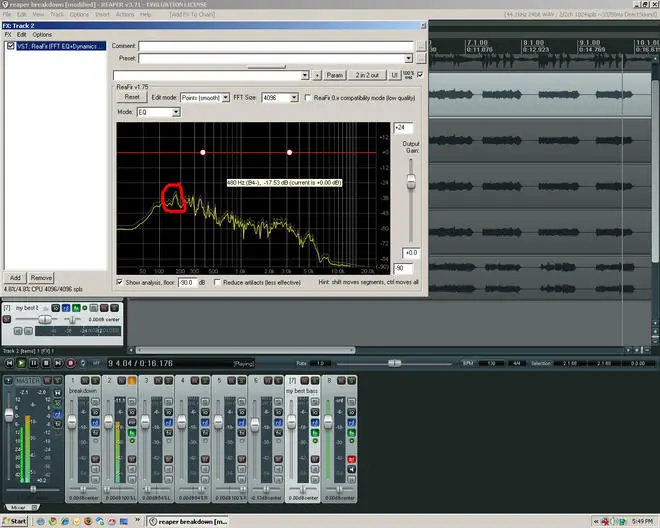Open Mode EQ dropdown
Viewport: 660px width, 528px height.
click(x=176, y=112)
